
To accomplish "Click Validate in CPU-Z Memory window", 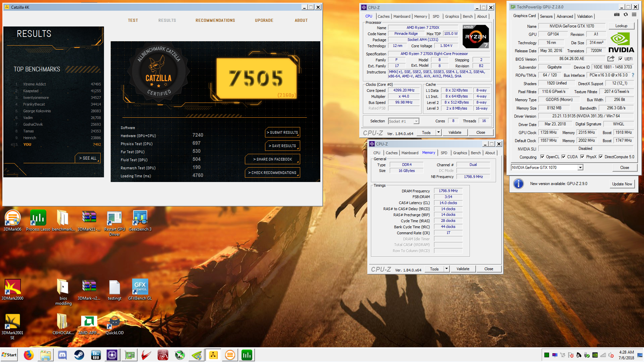I will (x=463, y=269).
